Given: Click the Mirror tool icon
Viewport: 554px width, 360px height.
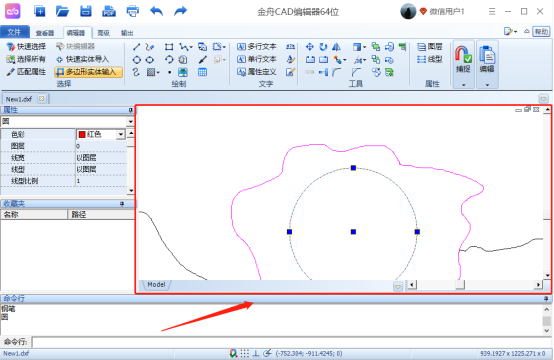Looking at the screenshot, I should point(336,47).
